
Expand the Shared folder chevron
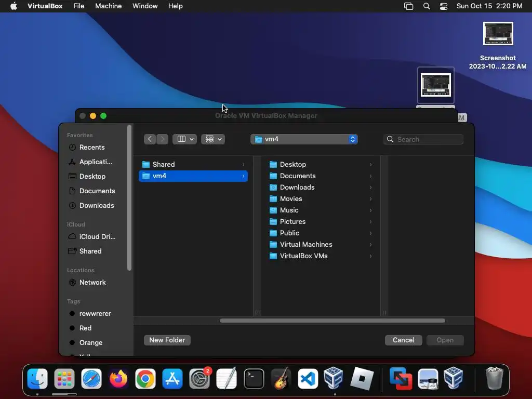click(x=243, y=165)
